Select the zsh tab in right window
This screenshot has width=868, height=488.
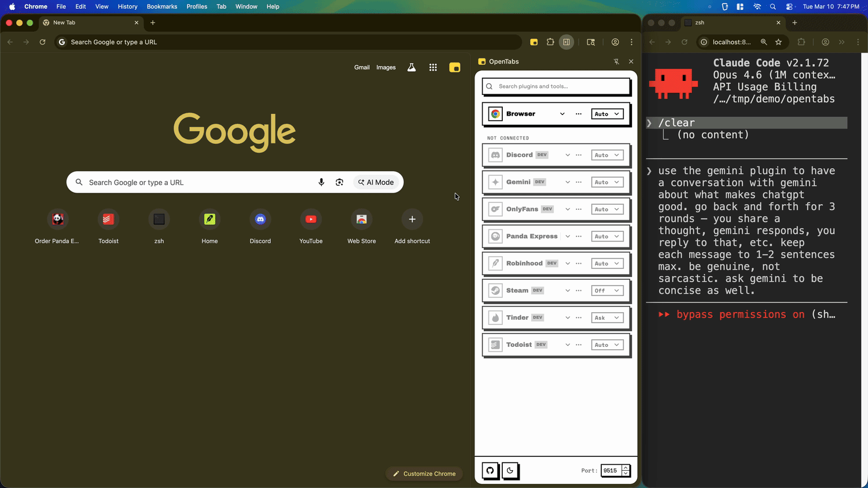[x=732, y=23]
